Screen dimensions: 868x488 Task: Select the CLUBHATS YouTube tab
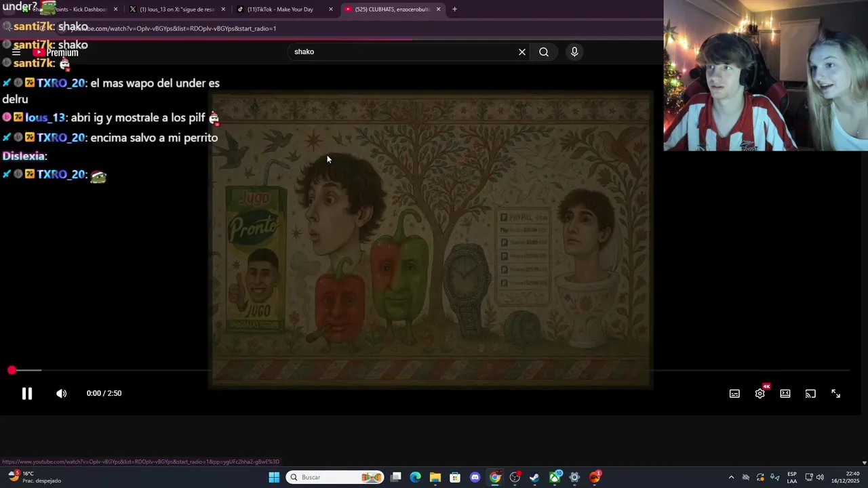pos(393,9)
